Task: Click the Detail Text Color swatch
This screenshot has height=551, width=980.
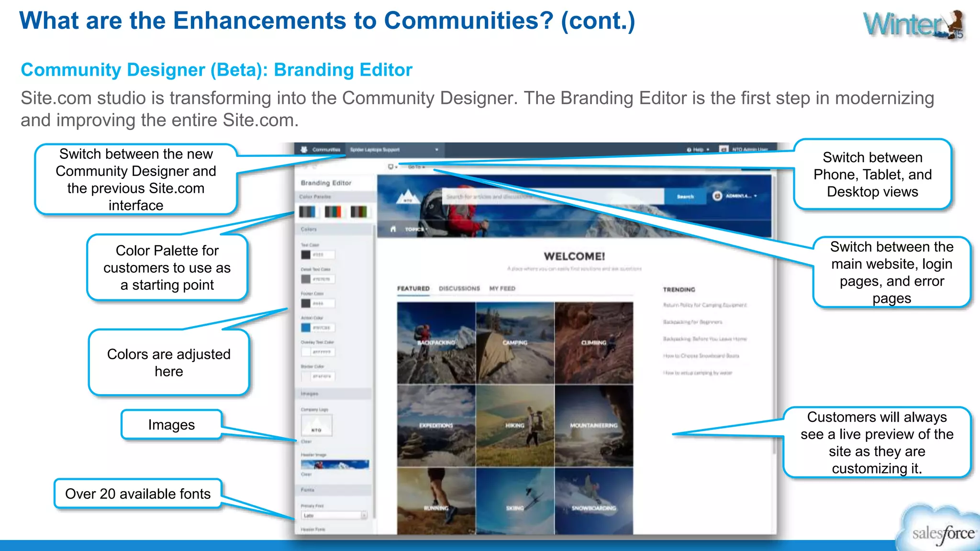Action: click(x=305, y=279)
